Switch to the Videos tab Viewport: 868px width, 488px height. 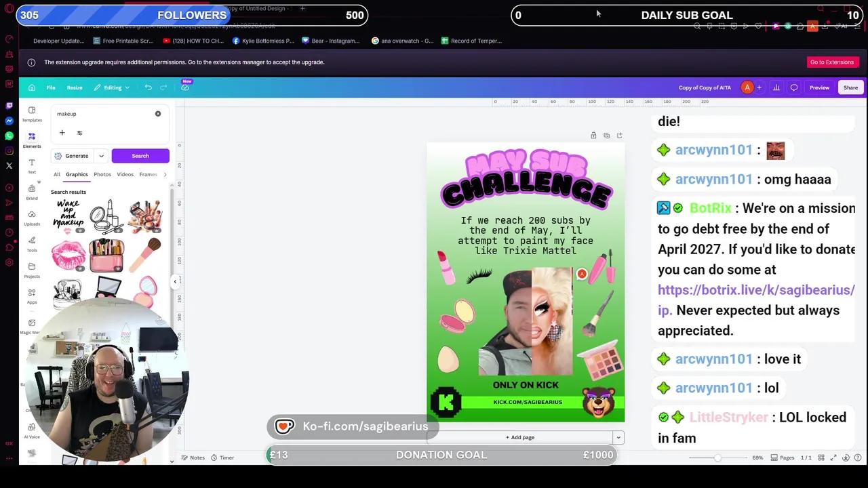click(x=125, y=174)
